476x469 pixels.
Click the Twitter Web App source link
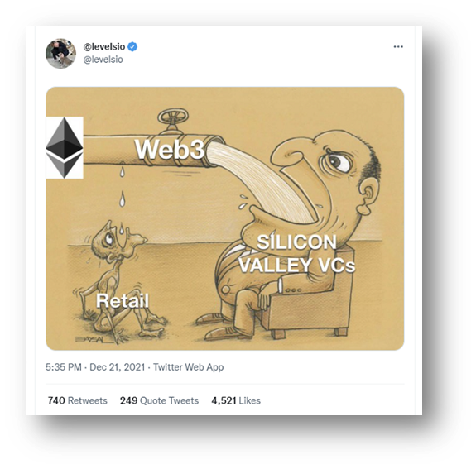pyautogui.click(x=188, y=367)
